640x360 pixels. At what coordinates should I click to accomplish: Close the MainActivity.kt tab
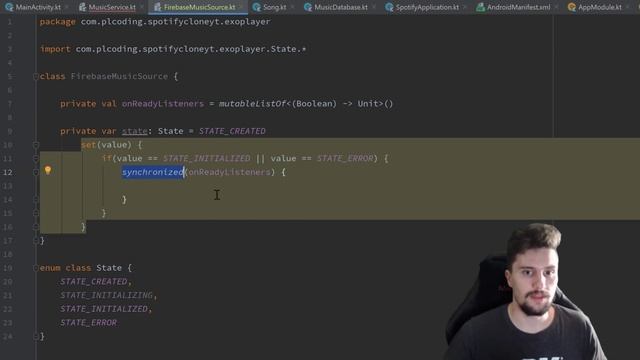coord(67,7)
